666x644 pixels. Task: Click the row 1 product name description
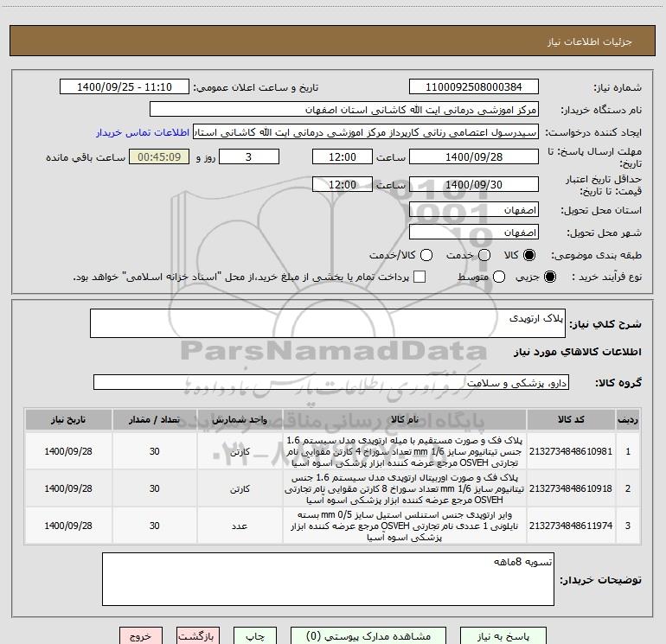click(x=405, y=451)
